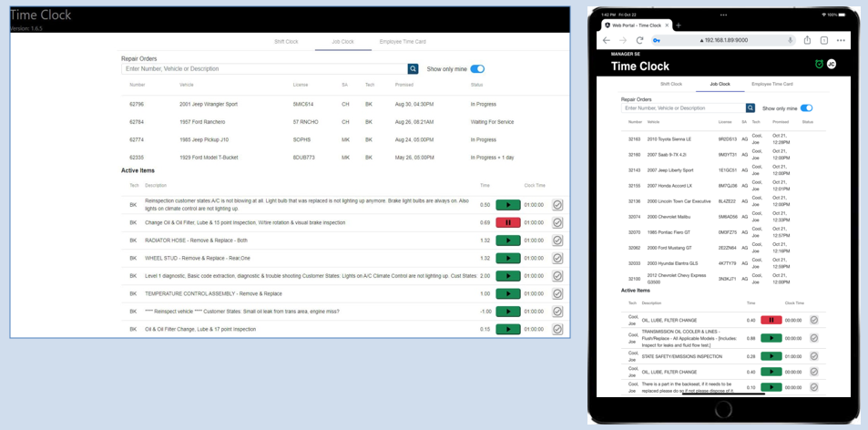Viewport: 868px width, 430px height.
Task: Open the tablet browser three-dot menu
Action: point(841,40)
